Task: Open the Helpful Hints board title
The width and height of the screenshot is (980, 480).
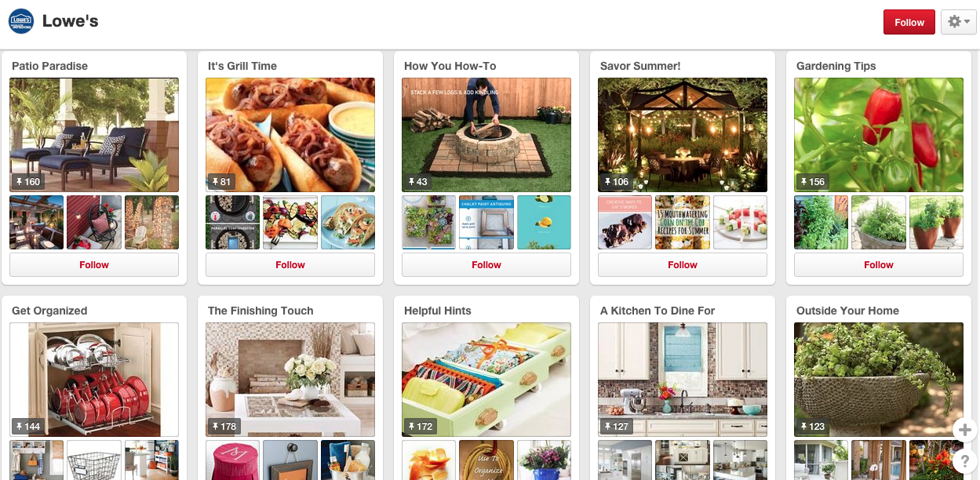Action: point(438,311)
